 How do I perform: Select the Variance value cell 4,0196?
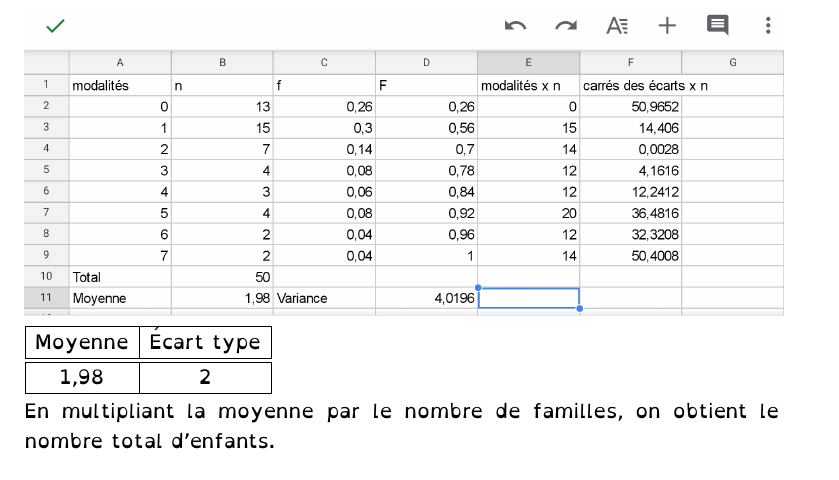coord(426,298)
